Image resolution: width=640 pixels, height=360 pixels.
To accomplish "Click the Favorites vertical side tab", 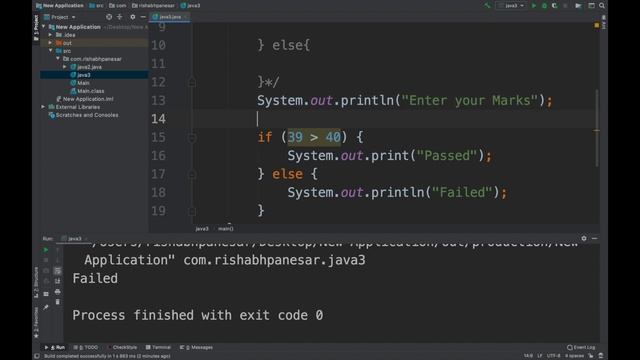I will pyautogui.click(x=36, y=323).
